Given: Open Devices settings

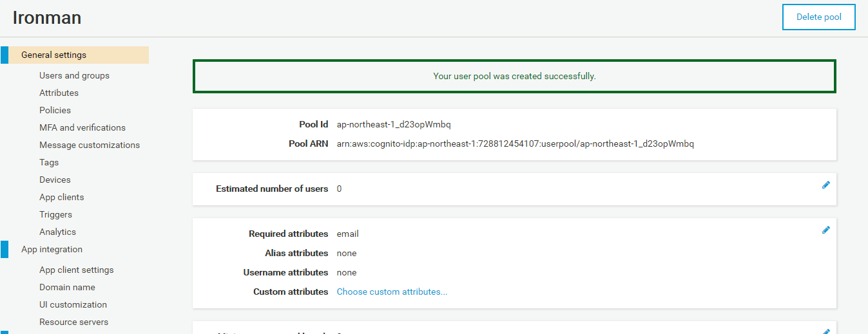Looking at the screenshot, I should point(55,180).
